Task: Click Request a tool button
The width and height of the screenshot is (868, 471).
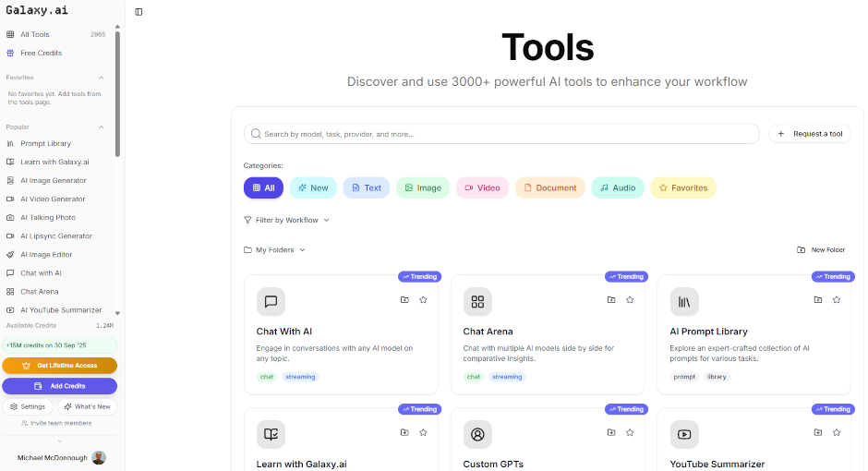Action: coord(810,134)
